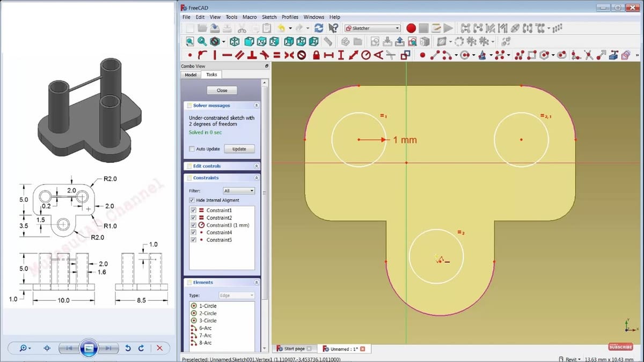This screenshot has height=362, width=644.
Task: Click the Close button in Tasks
Action: [222, 91]
